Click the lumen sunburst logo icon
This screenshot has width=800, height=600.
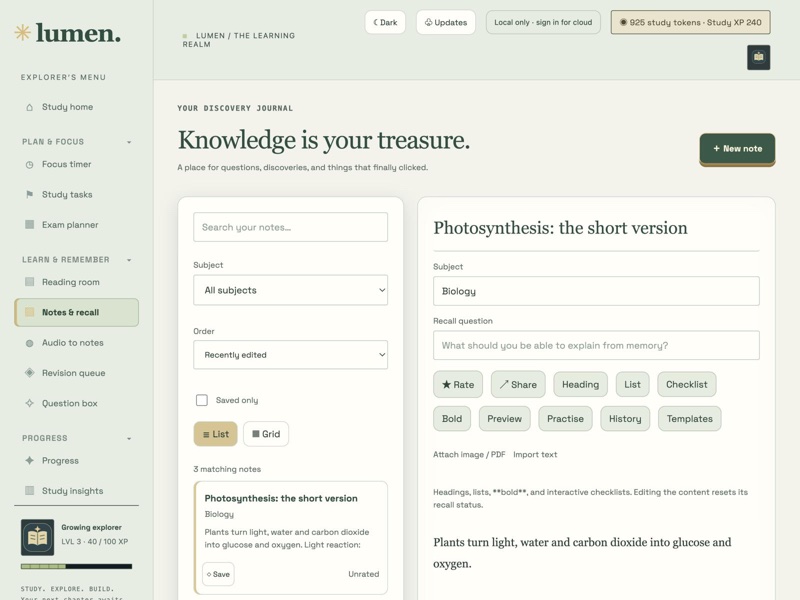point(22,33)
